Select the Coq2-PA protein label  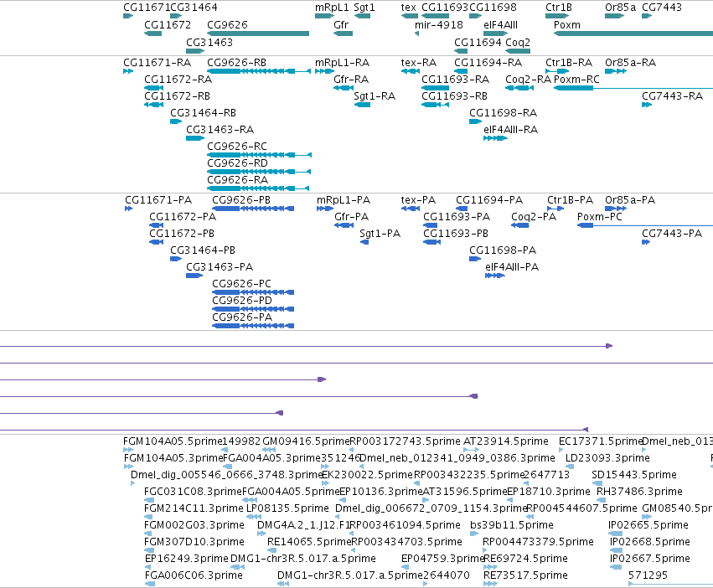click(x=534, y=218)
